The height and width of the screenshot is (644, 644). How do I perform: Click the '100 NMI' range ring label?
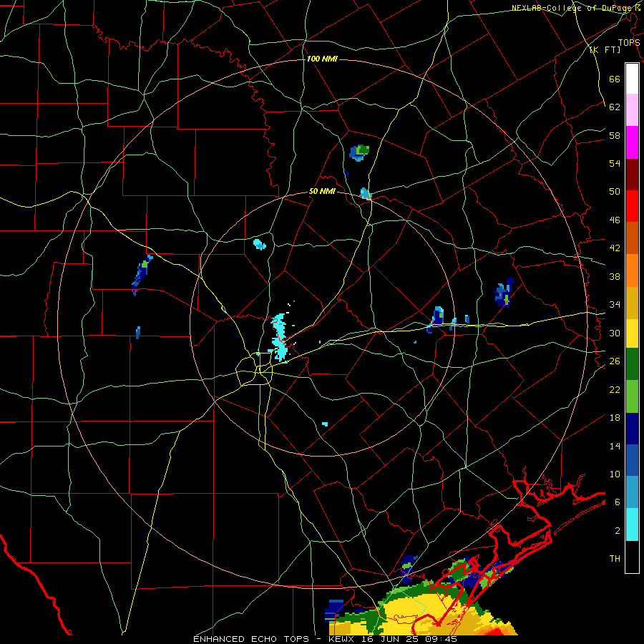(x=322, y=59)
